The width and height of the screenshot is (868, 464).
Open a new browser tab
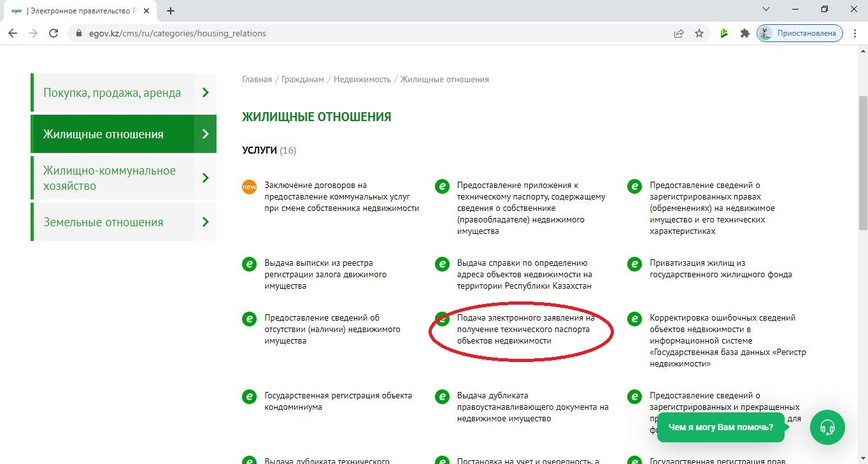tap(170, 11)
